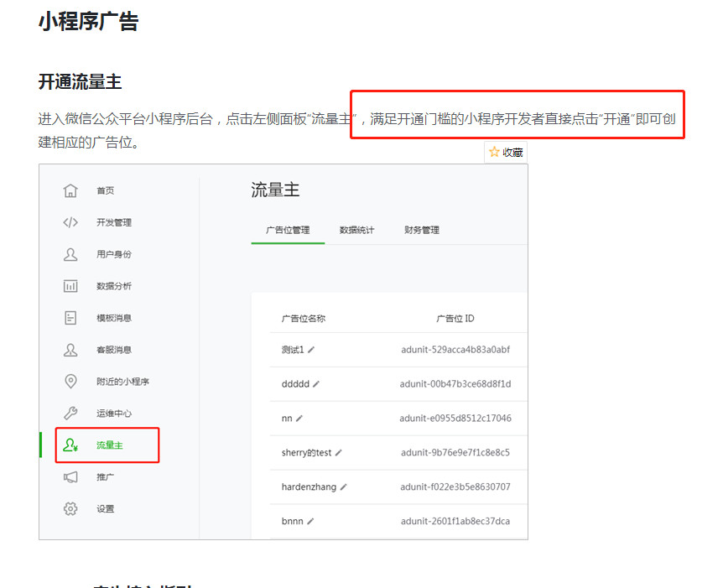This screenshot has height=588, width=723.
Task: Select ad unit name sherry的test
Action: tap(307, 452)
